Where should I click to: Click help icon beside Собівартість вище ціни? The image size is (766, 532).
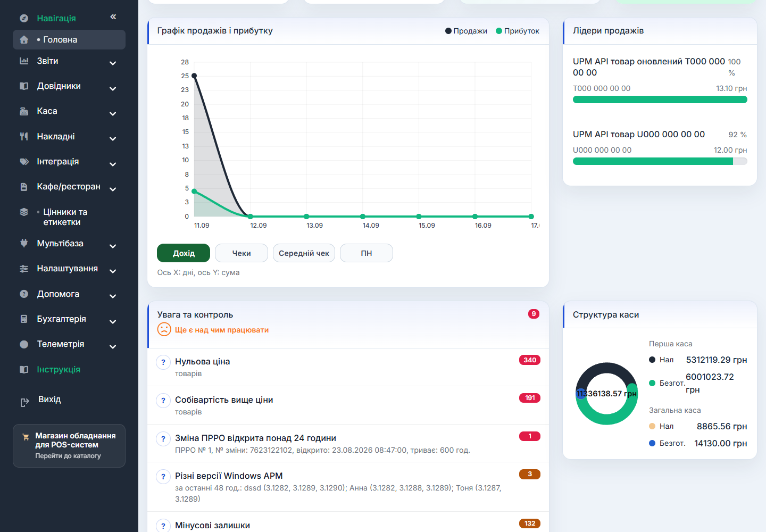(x=163, y=401)
